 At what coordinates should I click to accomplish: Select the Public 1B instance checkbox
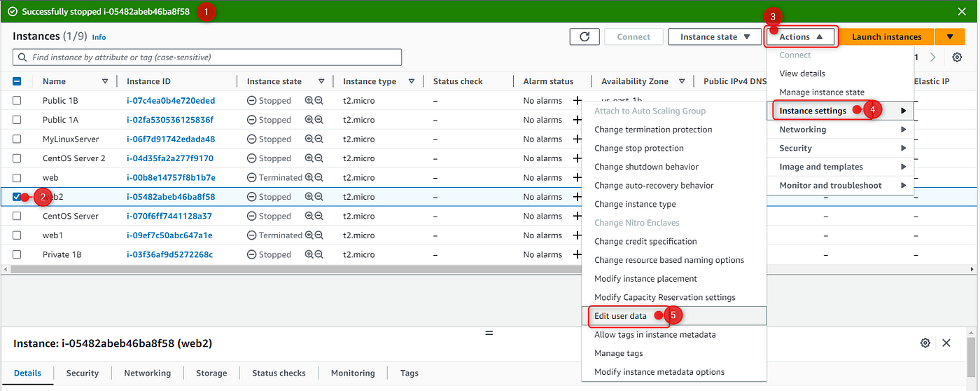click(17, 101)
